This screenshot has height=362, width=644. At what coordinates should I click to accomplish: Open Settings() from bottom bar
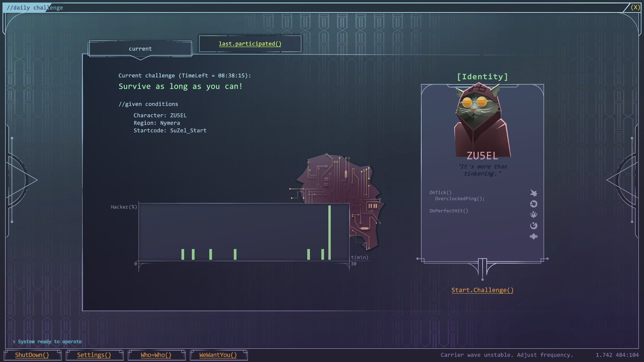pos(94,355)
